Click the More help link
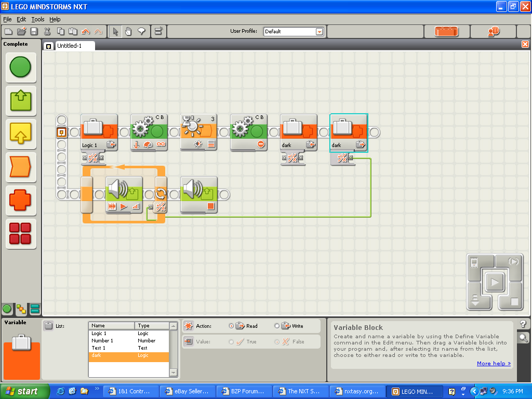The height and width of the screenshot is (399, 532). click(494, 363)
